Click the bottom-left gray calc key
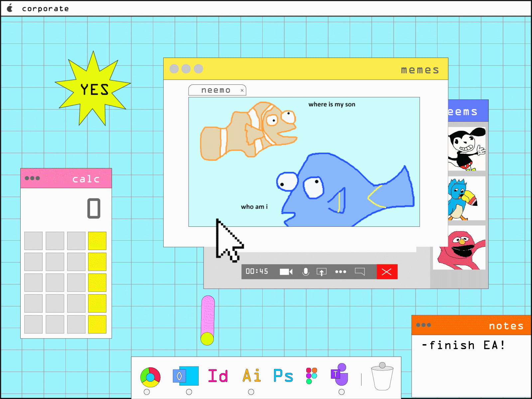 tap(33, 324)
